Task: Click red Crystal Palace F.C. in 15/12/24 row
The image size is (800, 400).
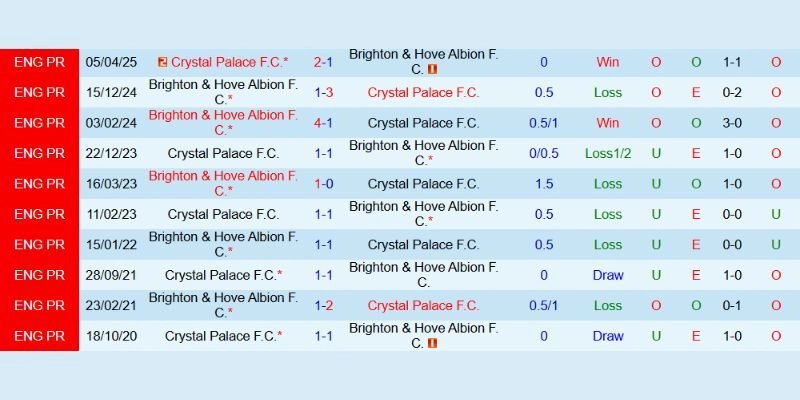Action: (x=423, y=93)
